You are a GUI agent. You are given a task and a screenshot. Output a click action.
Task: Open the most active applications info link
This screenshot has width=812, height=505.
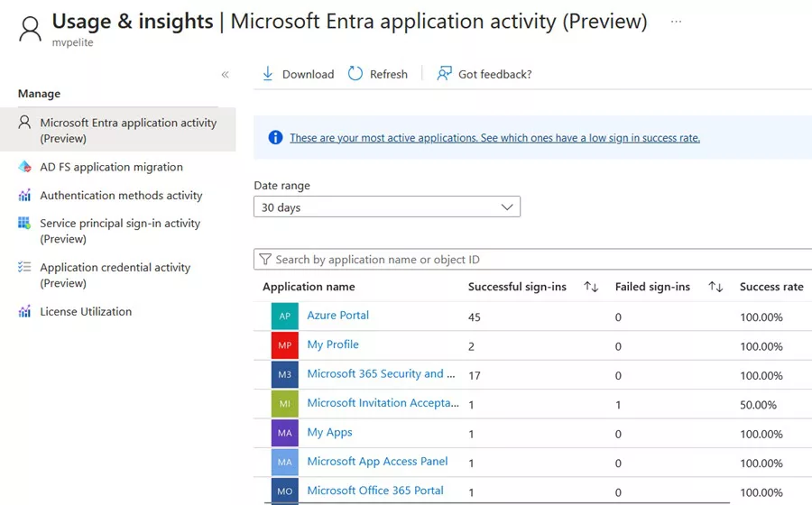494,138
